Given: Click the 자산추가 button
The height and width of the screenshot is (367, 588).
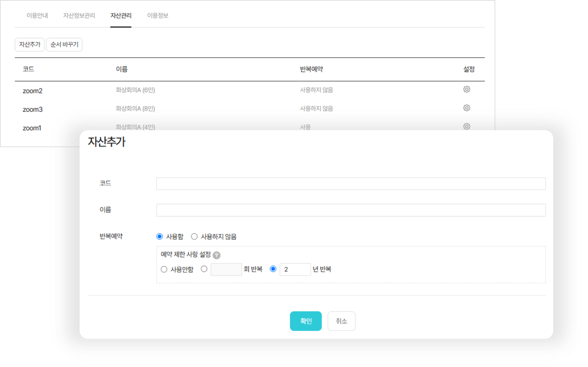Looking at the screenshot, I should [x=30, y=45].
